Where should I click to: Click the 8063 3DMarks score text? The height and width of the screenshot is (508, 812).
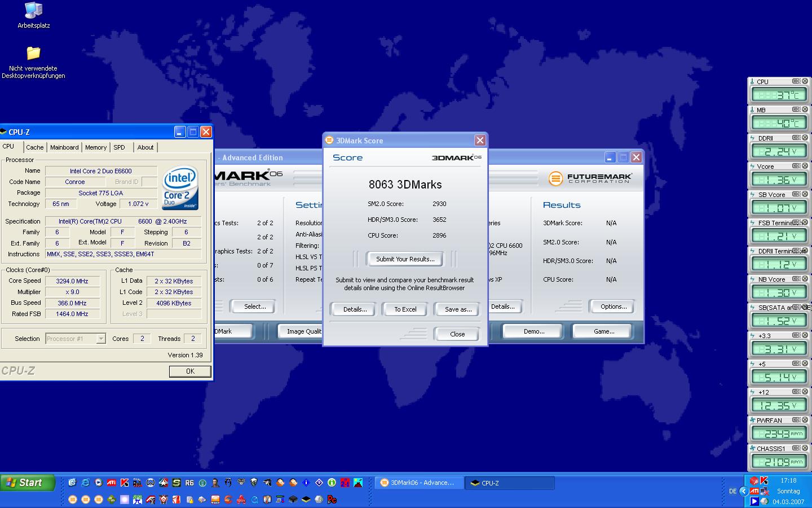(x=405, y=185)
